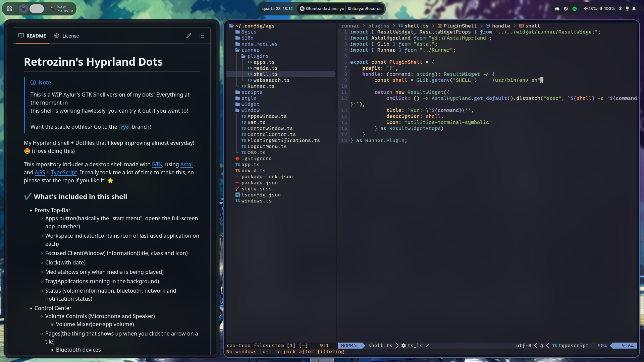The height and width of the screenshot is (362, 644).
Task: Click the ts_ls gear icon in statusline
Action: pos(404,346)
